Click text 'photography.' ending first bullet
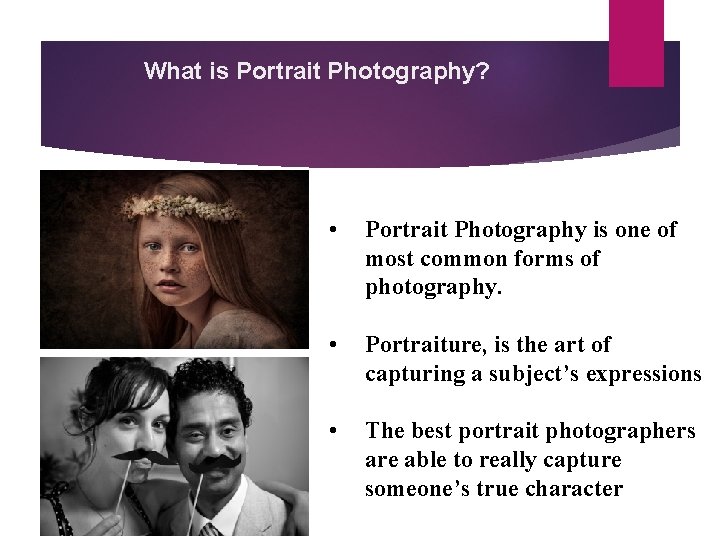720x540 pixels. click(433, 288)
